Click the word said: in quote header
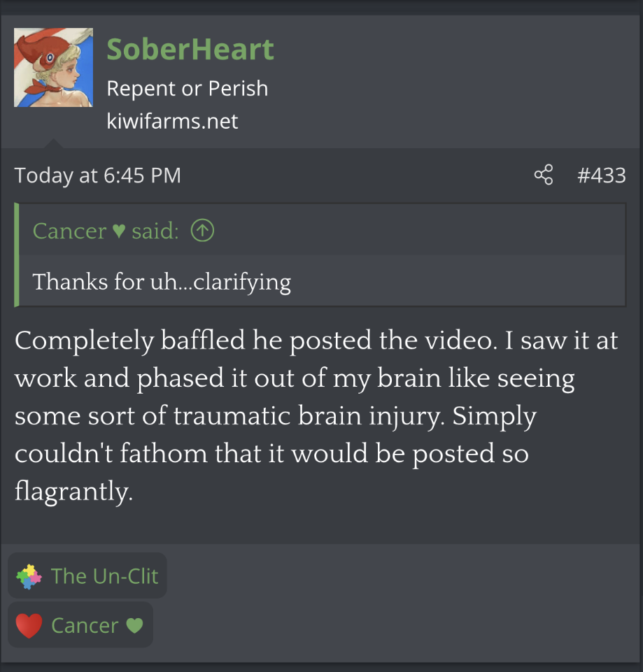Viewport: 643px width, 672px height. coord(155,231)
